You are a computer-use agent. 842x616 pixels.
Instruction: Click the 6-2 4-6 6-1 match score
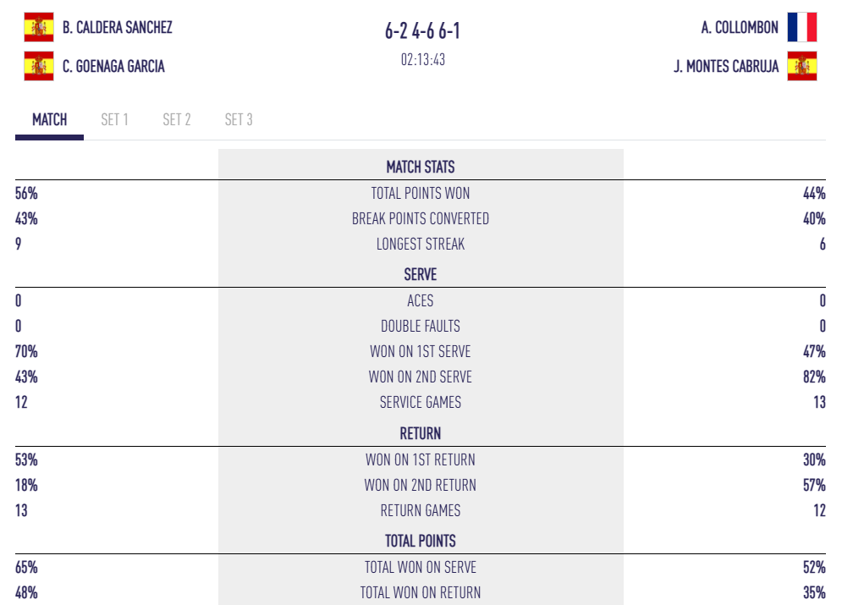tap(422, 32)
